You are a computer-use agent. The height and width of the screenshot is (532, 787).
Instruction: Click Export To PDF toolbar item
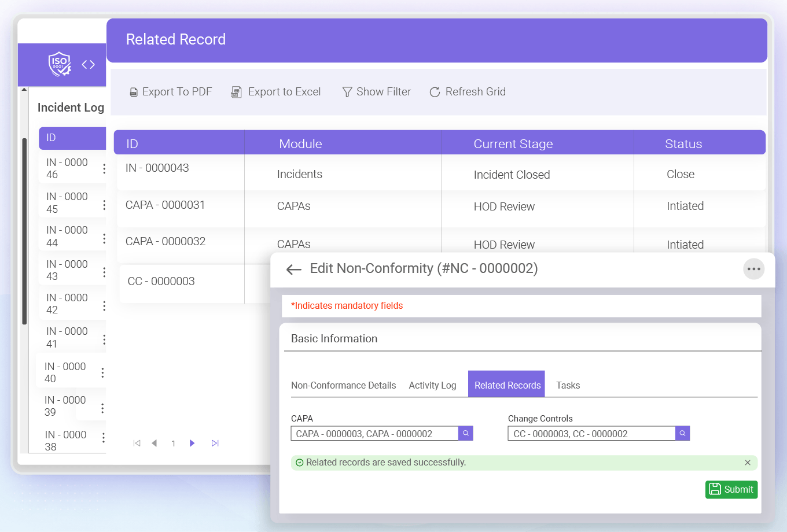171,92
